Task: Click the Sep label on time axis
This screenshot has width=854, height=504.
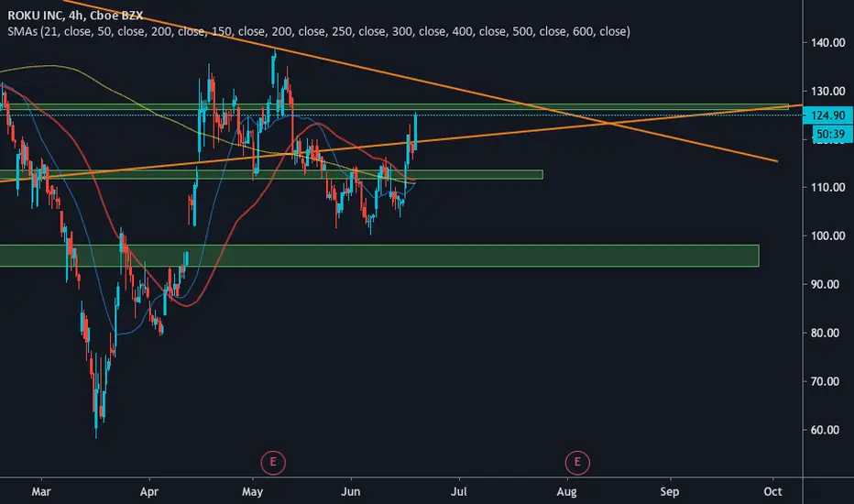Action: pos(670,492)
